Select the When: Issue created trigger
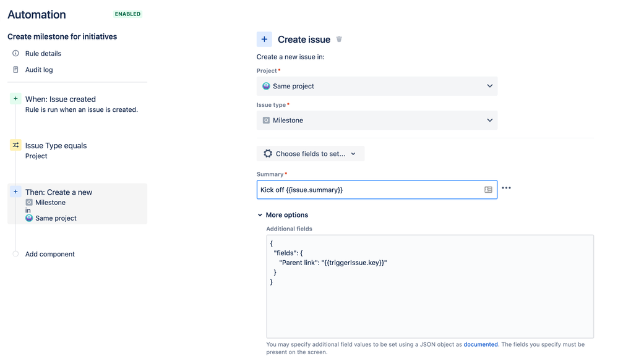This screenshot has width=618, height=364. click(61, 99)
